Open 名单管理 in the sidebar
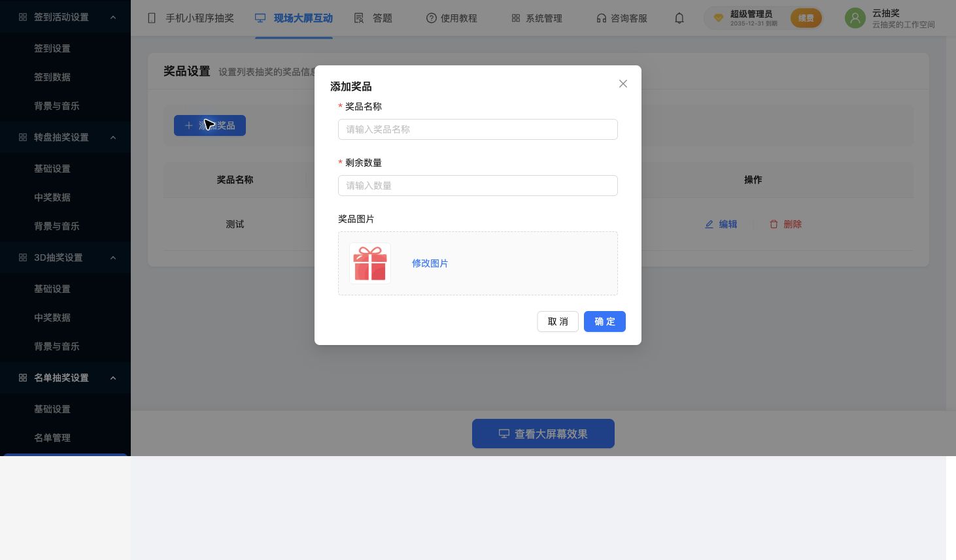 point(52,438)
